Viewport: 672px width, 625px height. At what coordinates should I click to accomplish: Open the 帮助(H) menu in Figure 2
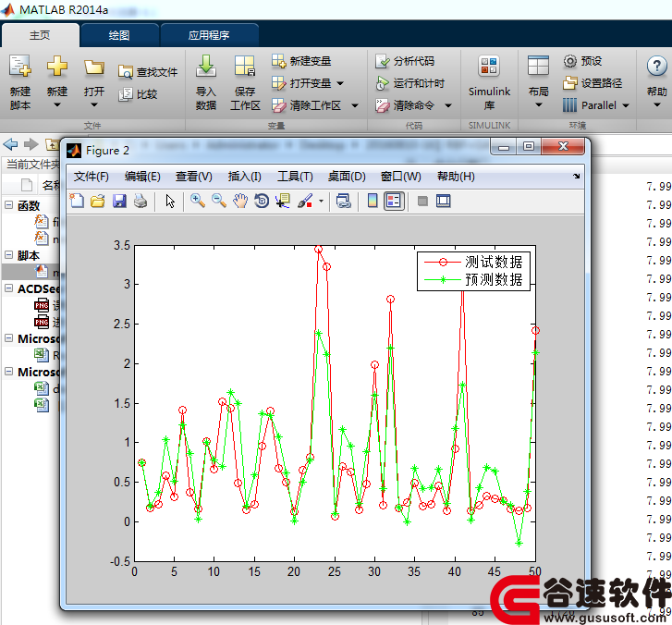pos(456,177)
